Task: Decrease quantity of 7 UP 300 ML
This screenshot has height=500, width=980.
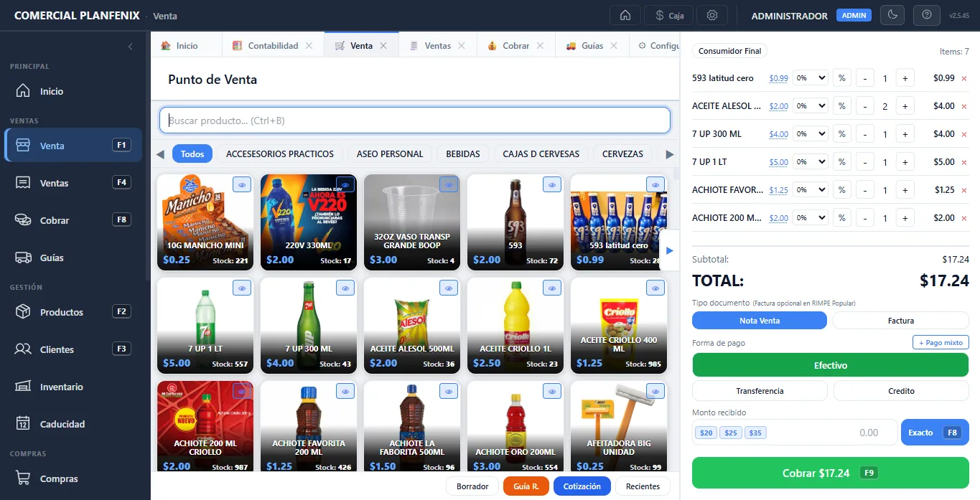Action: (x=865, y=134)
